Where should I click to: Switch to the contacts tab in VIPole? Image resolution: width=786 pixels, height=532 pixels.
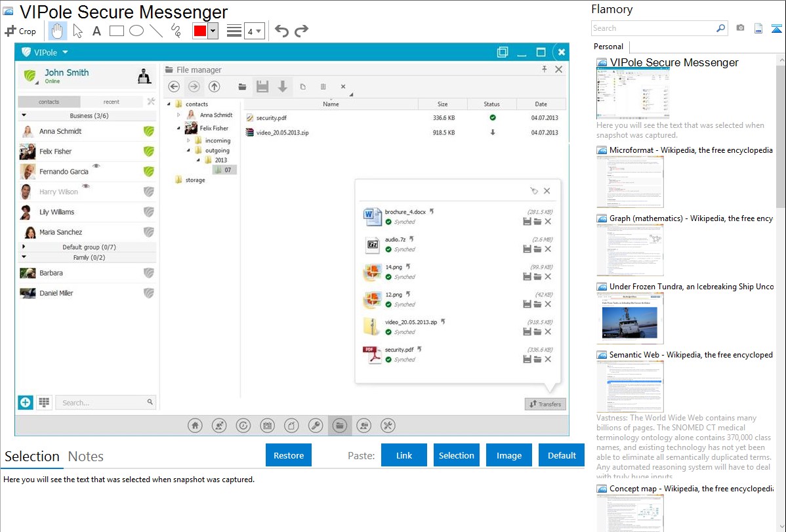point(49,102)
